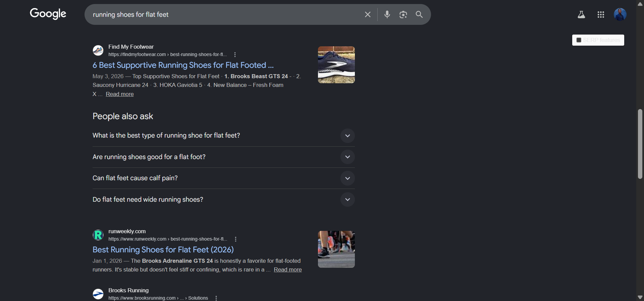This screenshot has width=644, height=301.
Task: Open the runners' feet thumbnail image
Action: point(336,249)
